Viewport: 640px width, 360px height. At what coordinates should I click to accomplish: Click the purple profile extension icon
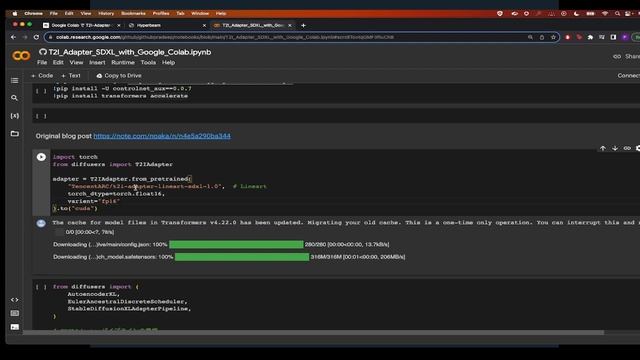coord(624,37)
